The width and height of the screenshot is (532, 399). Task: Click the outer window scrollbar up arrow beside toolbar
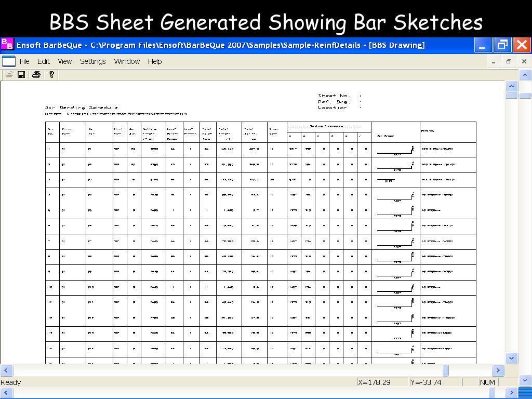[x=525, y=75]
